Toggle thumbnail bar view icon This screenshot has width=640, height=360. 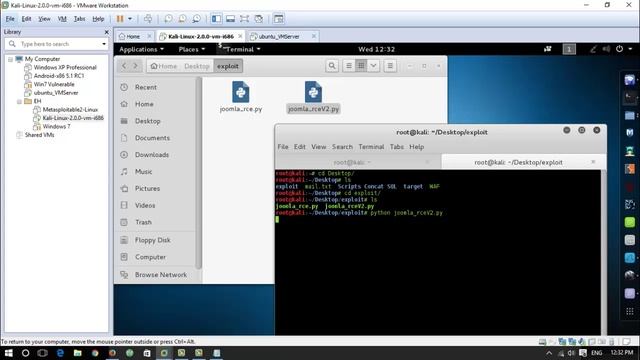click(230, 19)
